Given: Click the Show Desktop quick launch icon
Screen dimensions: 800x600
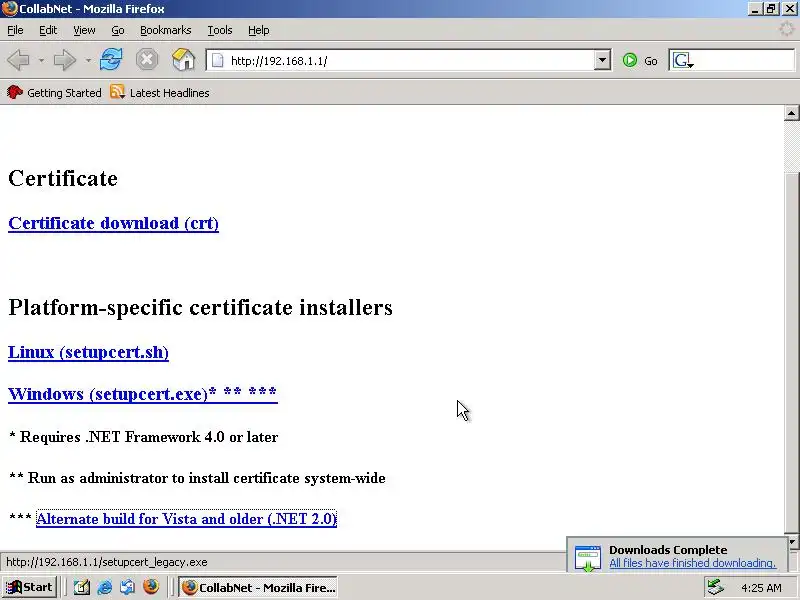Looking at the screenshot, I should [82, 588].
